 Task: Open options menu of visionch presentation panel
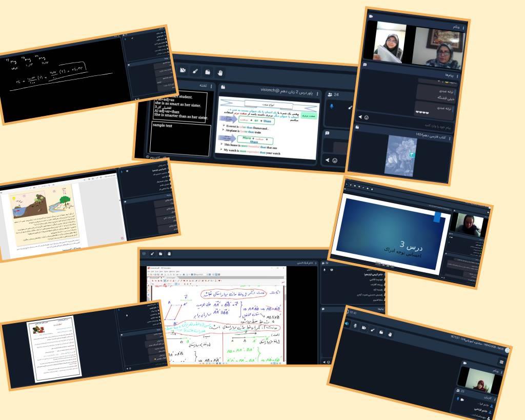point(318,94)
